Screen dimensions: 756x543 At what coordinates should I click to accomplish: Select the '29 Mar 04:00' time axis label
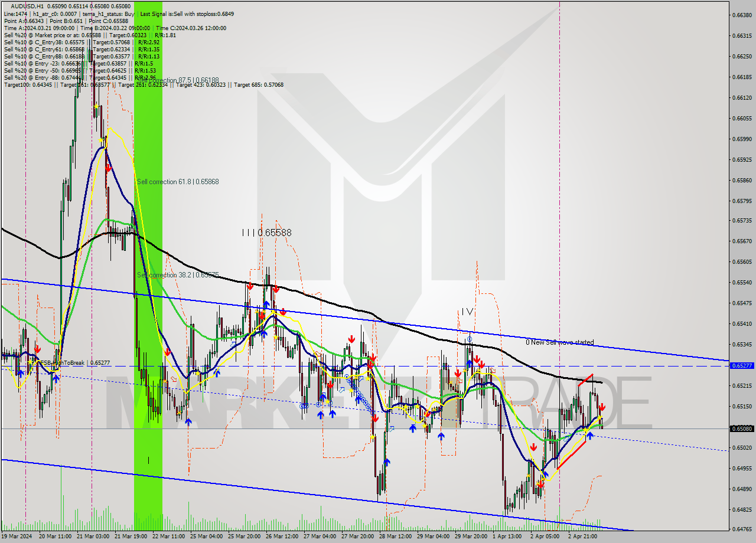[x=433, y=537]
